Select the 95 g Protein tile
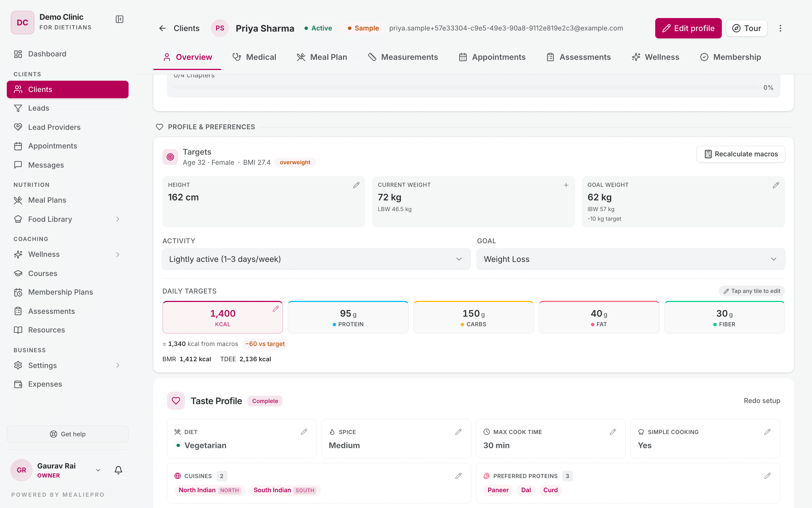The height and width of the screenshot is (508, 812). point(348,317)
